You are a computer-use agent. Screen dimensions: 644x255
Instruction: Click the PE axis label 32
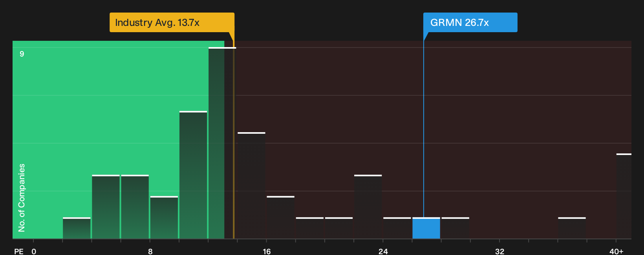pos(499,251)
